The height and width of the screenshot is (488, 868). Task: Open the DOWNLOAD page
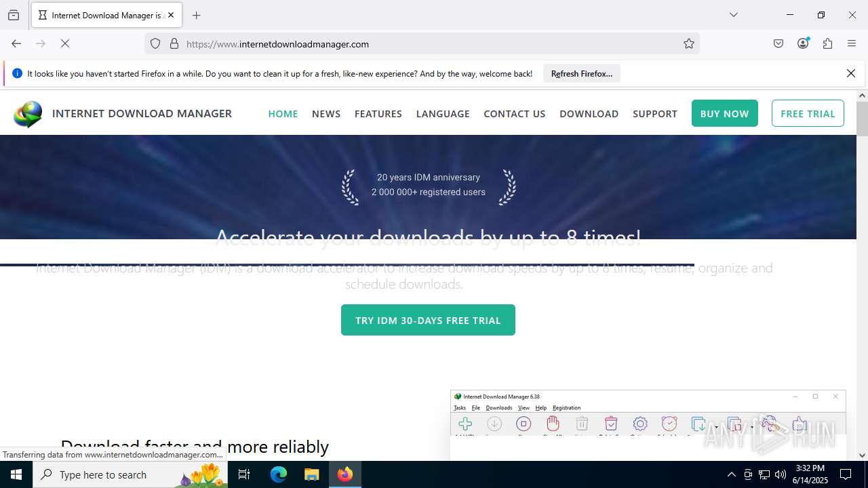(589, 113)
